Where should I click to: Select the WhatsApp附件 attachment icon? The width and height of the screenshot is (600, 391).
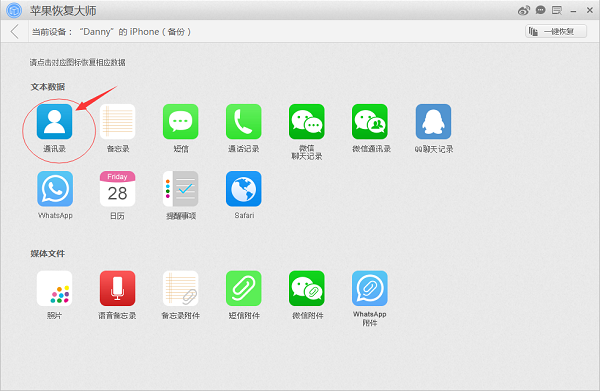tap(370, 288)
